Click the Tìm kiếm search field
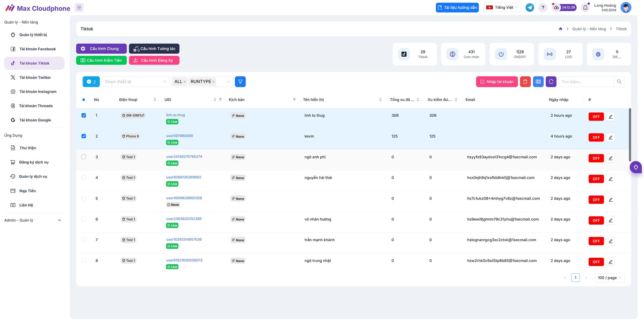The width and height of the screenshot is (644, 323). click(x=586, y=82)
